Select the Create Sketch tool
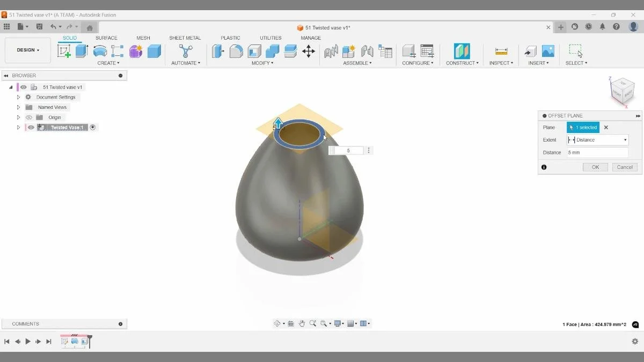Image resolution: width=644 pixels, height=362 pixels. click(x=64, y=51)
